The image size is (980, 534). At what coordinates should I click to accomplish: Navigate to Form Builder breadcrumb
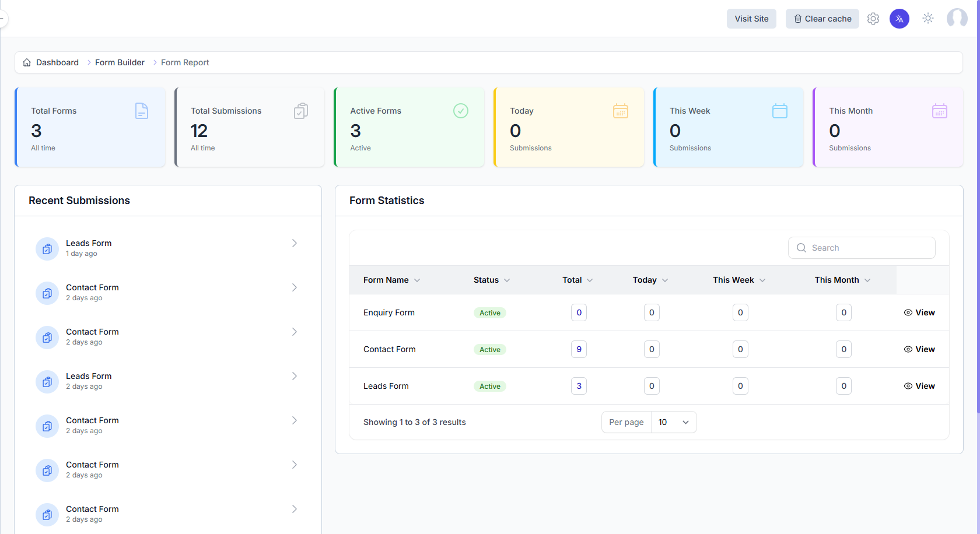click(x=120, y=62)
